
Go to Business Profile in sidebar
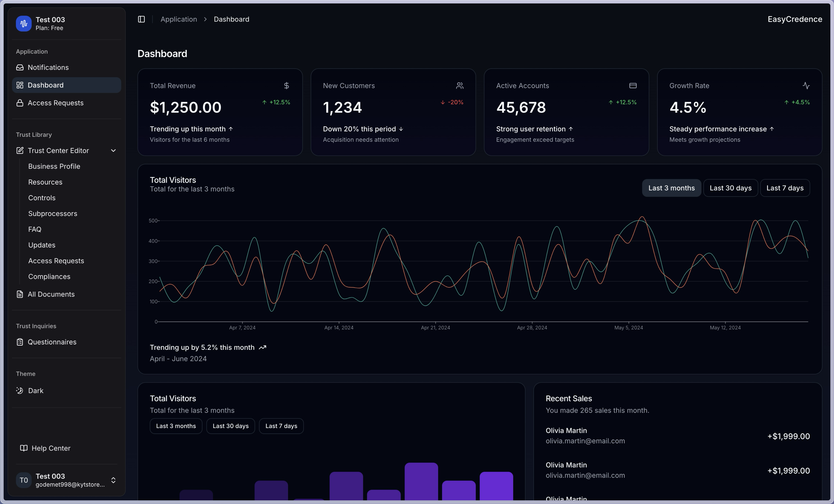click(54, 166)
